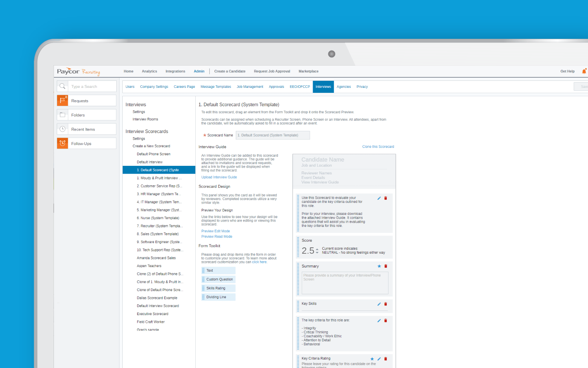Delete the intro text block trash icon
This screenshot has height=368, width=588.
click(386, 198)
